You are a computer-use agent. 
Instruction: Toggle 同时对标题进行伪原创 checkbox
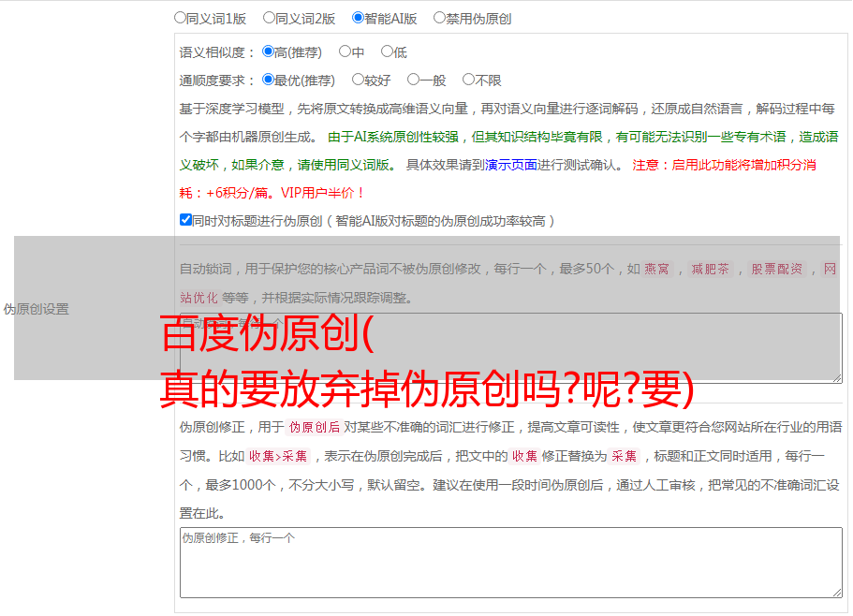[x=185, y=220]
